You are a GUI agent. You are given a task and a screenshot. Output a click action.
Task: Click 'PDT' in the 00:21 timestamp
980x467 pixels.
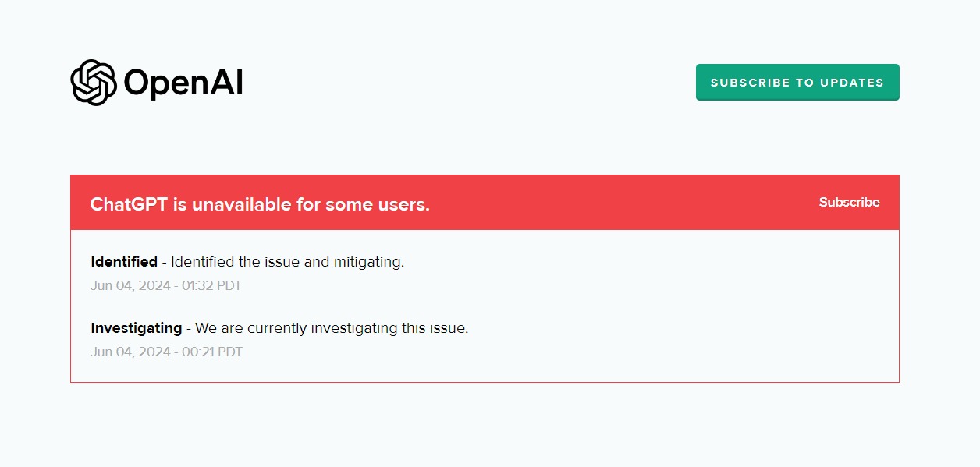230,352
